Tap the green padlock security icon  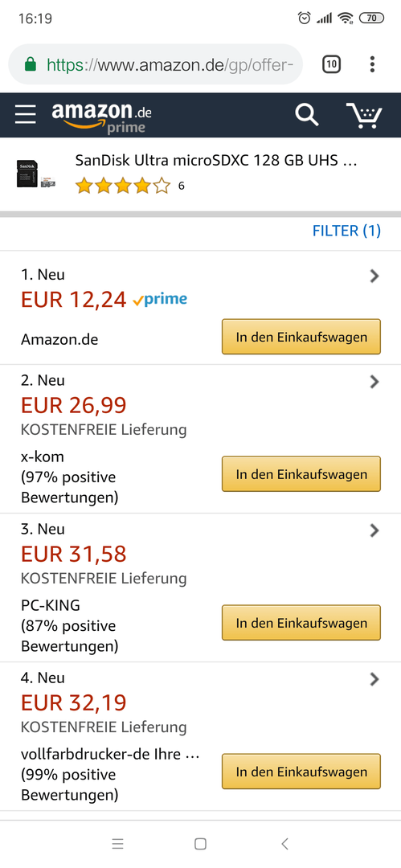(x=31, y=65)
